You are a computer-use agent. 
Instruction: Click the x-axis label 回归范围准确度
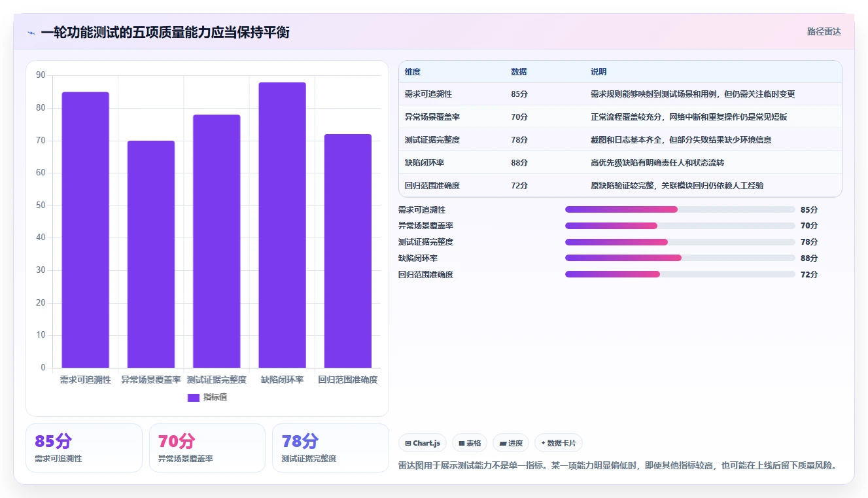pos(347,380)
